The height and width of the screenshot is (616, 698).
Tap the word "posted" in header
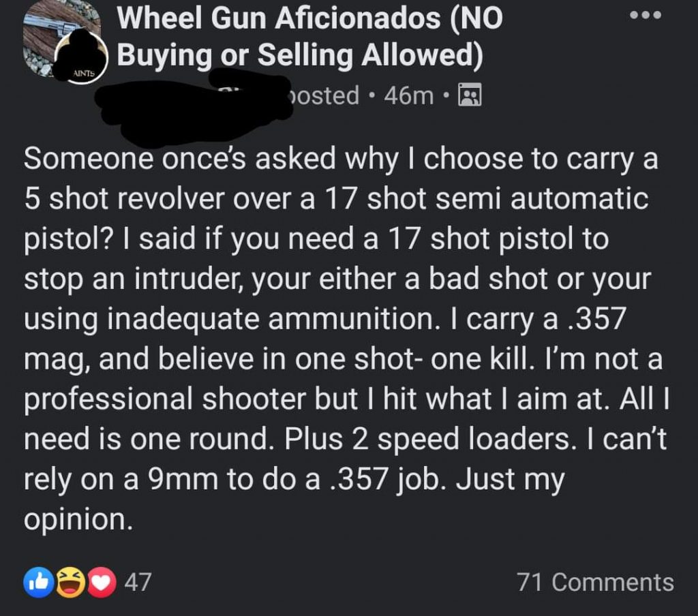pyautogui.click(x=320, y=96)
